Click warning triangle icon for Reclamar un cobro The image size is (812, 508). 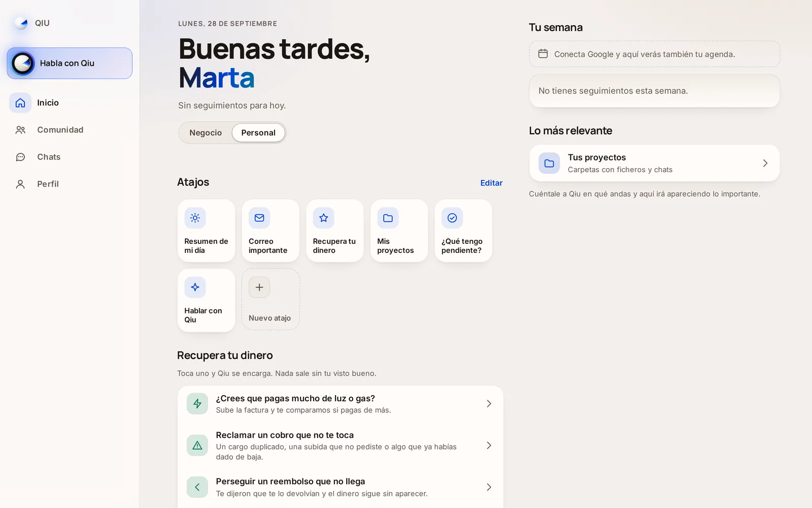(197, 445)
